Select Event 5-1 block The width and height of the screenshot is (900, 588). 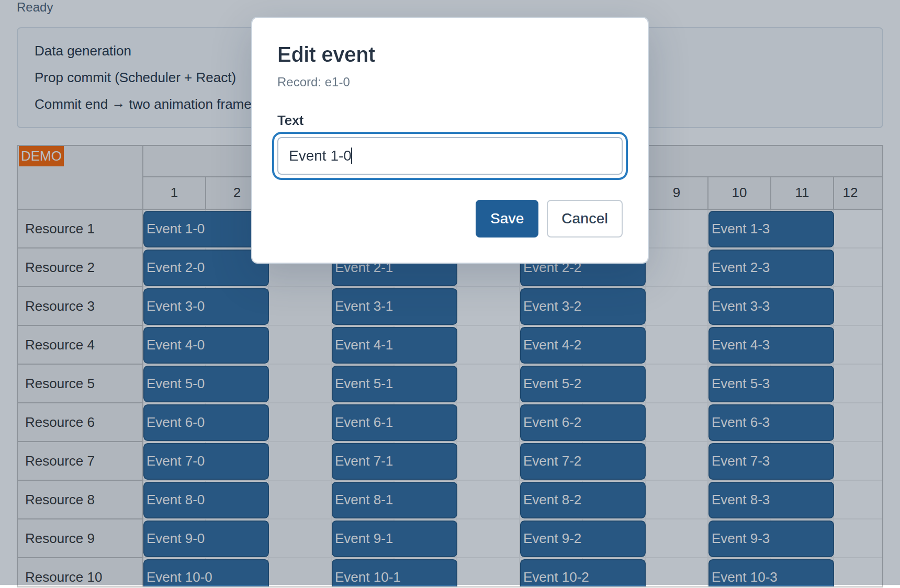tap(394, 384)
